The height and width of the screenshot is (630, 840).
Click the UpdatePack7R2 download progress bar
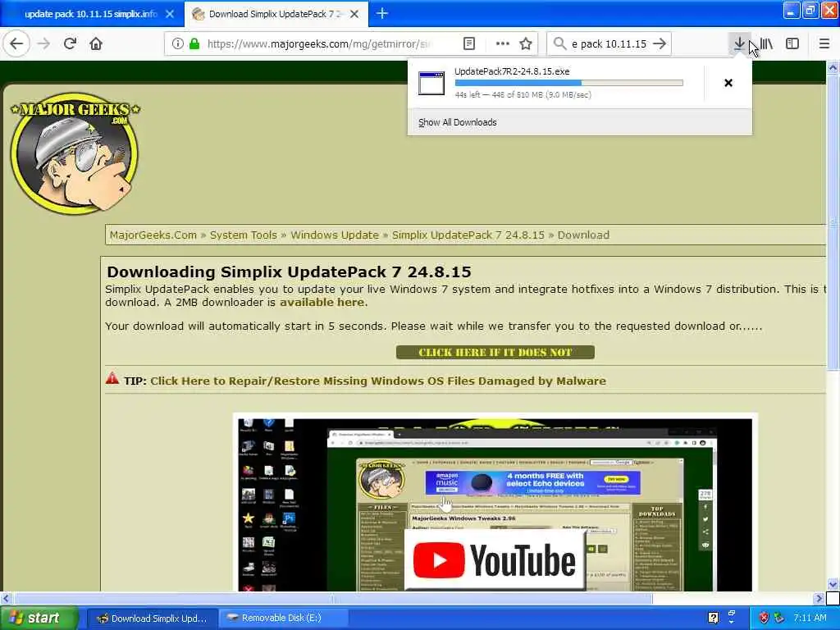(x=569, y=83)
